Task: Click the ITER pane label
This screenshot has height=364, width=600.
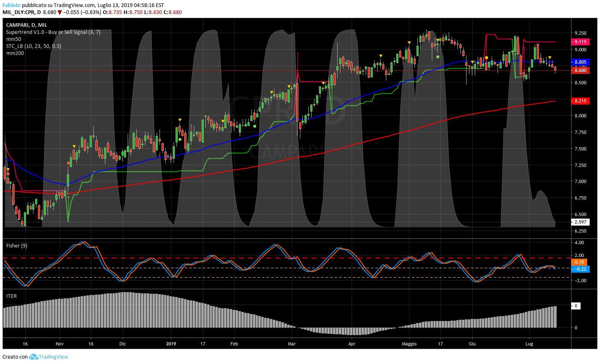Action: tap(12, 296)
